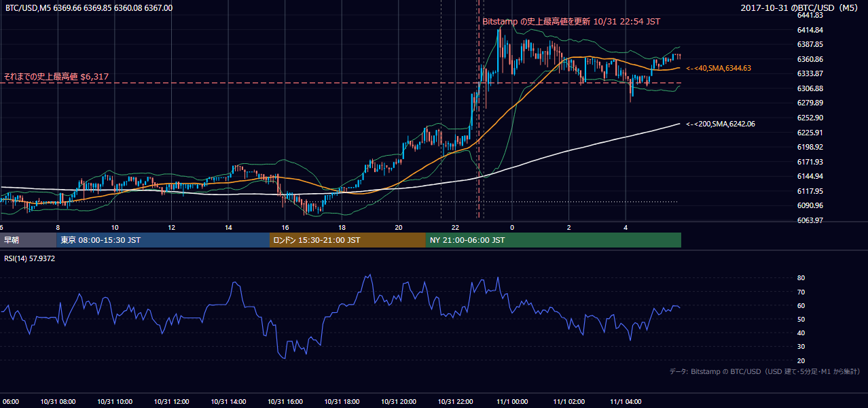Click the RSI(14) 57.9372 indicator label
This screenshot has height=408, width=868.
[x=29, y=258]
